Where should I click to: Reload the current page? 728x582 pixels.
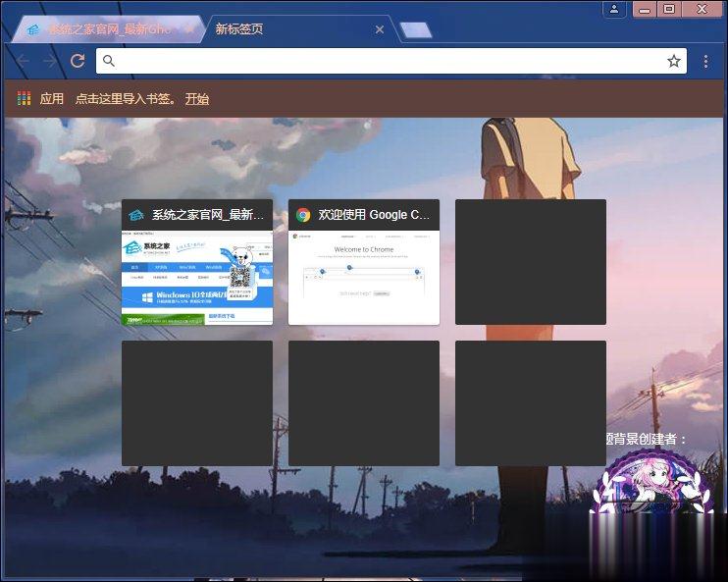pyautogui.click(x=78, y=61)
